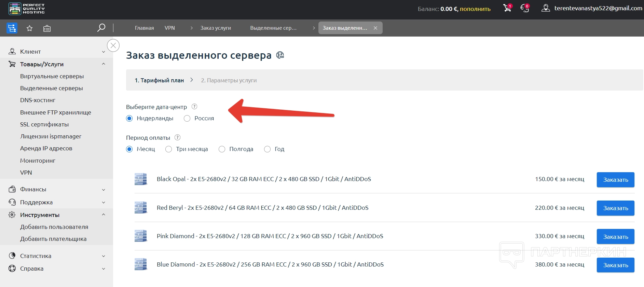
Task: Open Выделенные серверы in the sidebar
Action: 52,88
